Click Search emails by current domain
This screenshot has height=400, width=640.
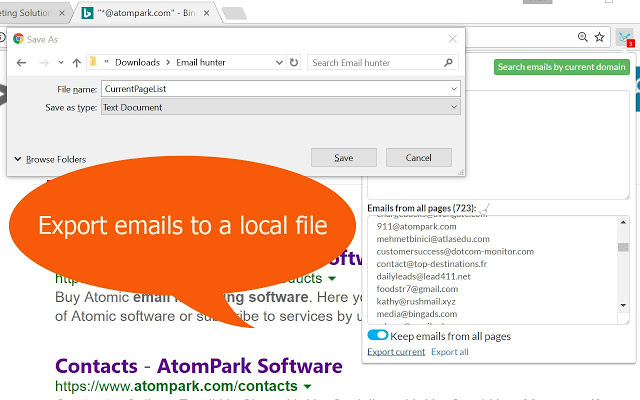pos(562,67)
